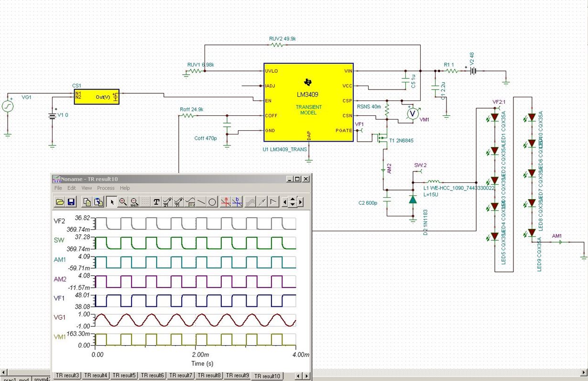Open the View menu in TR result window
Viewport: 588px width, 381px height.
(x=87, y=188)
